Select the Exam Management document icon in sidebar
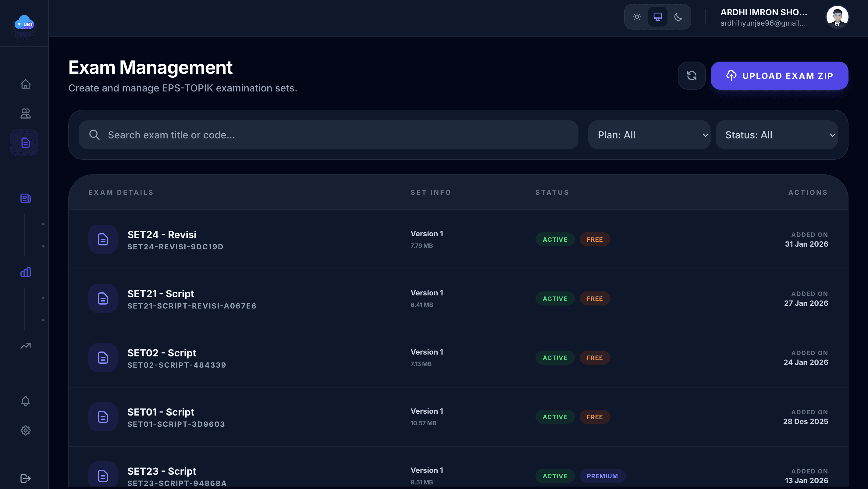Screen dimensions: 868x489 pyautogui.click(x=25, y=143)
